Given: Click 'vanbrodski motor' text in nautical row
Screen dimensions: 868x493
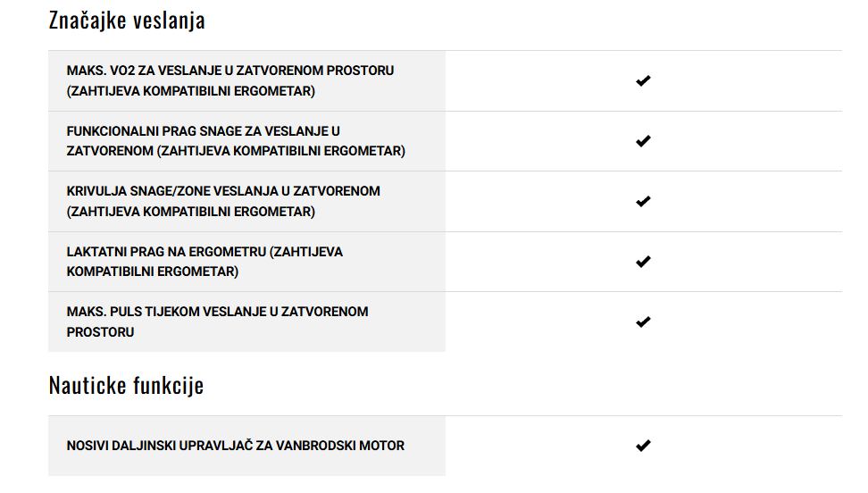Looking at the screenshot, I should 340,446.
